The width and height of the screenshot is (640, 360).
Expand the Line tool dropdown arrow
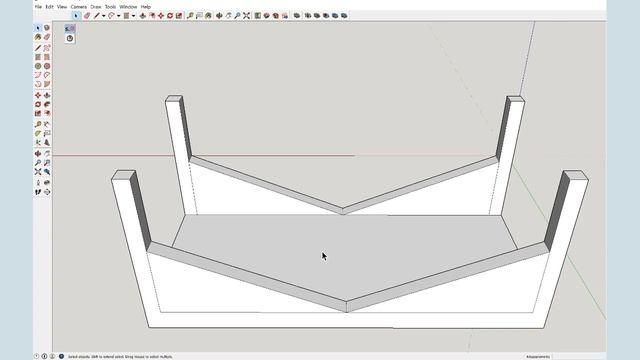tap(104, 16)
